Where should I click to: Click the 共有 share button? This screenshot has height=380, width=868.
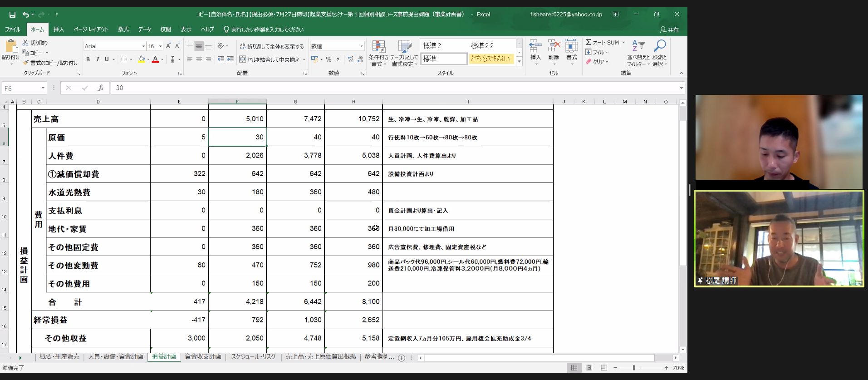pyautogui.click(x=669, y=30)
